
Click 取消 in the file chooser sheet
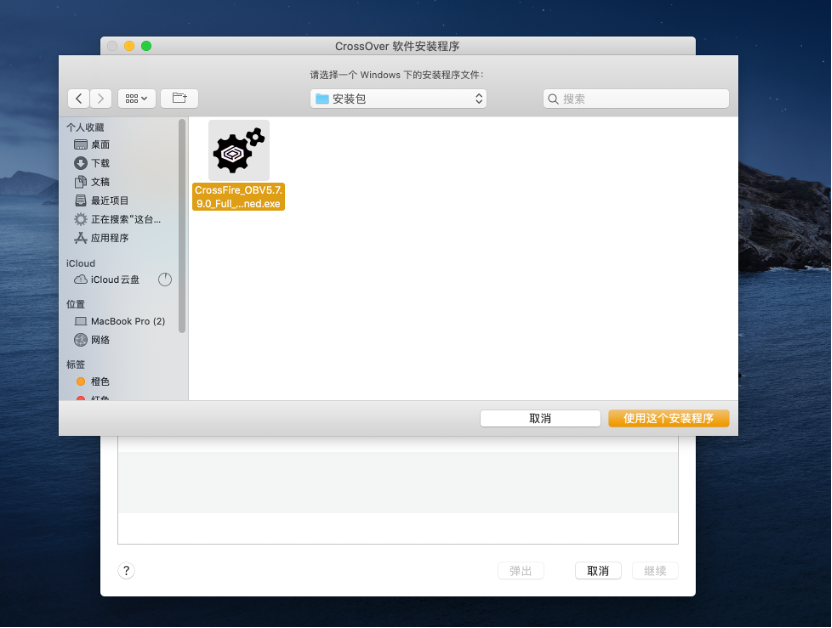540,418
